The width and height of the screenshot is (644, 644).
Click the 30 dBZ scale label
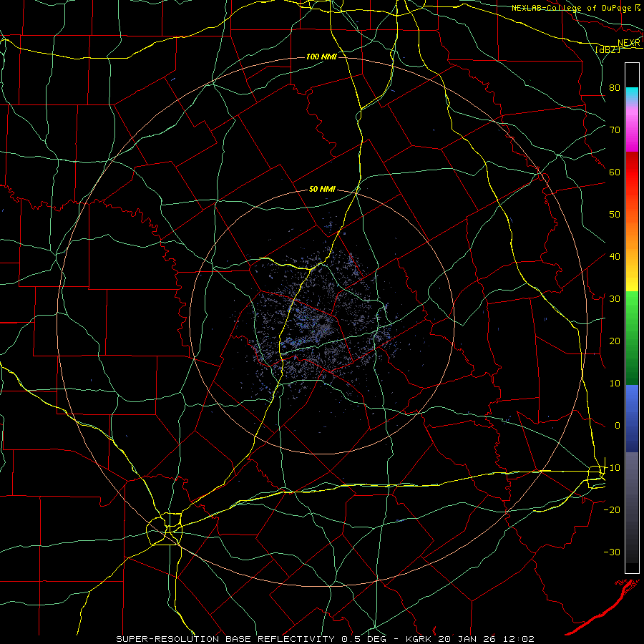pyautogui.click(x=615, y=298)
